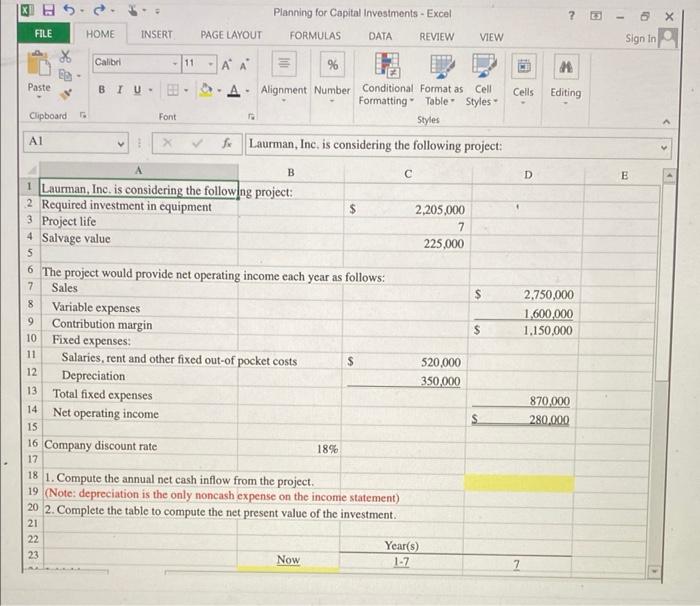The height and width of the screenshot is (606, 700).
Task: Open fill color dropdown arrow
Action: click(219, 91)
